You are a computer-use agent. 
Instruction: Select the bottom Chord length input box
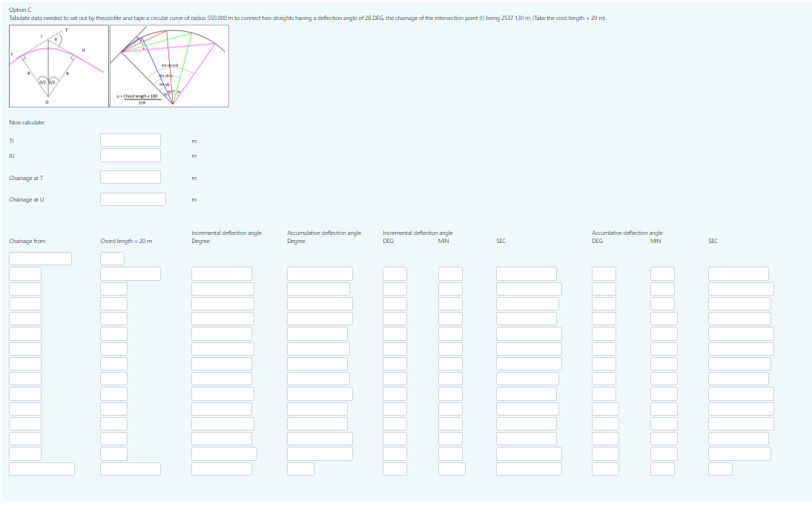coord(131,468)
